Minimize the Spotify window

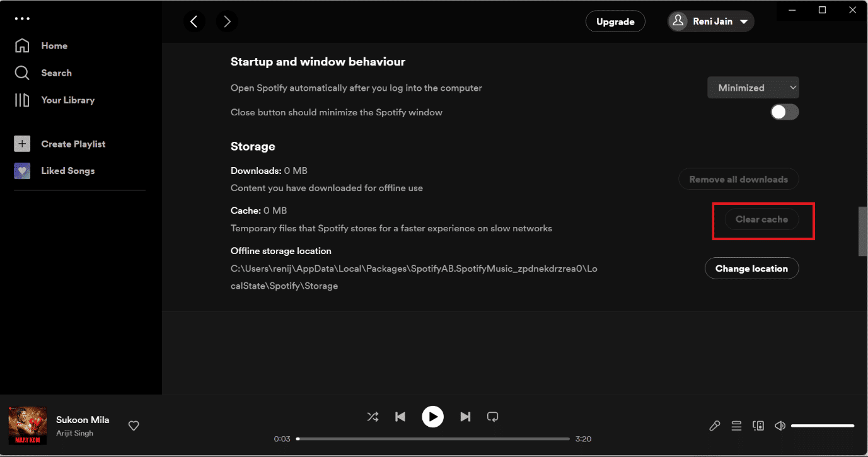793,10
